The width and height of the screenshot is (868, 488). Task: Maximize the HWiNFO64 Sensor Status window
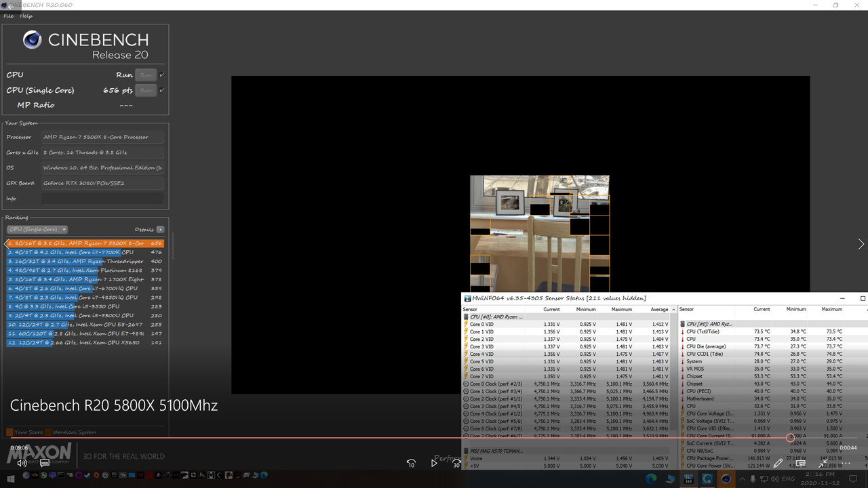tap(863, 298)
